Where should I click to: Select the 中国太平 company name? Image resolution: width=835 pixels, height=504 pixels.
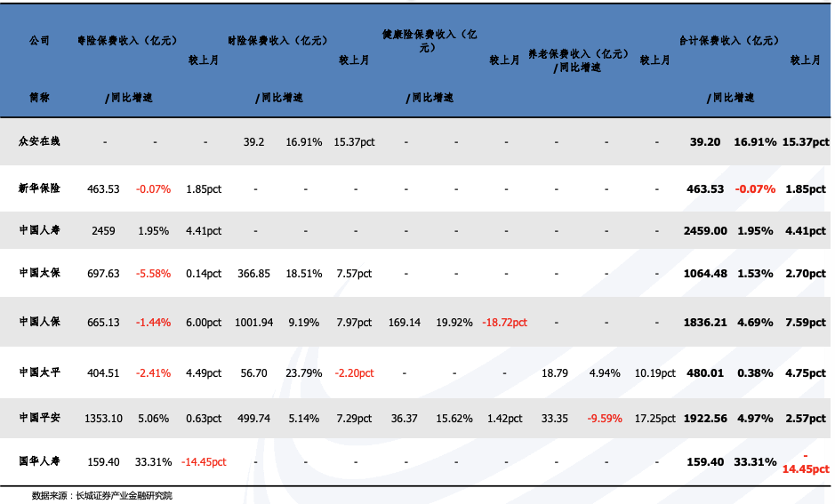[x=39, y=372]
